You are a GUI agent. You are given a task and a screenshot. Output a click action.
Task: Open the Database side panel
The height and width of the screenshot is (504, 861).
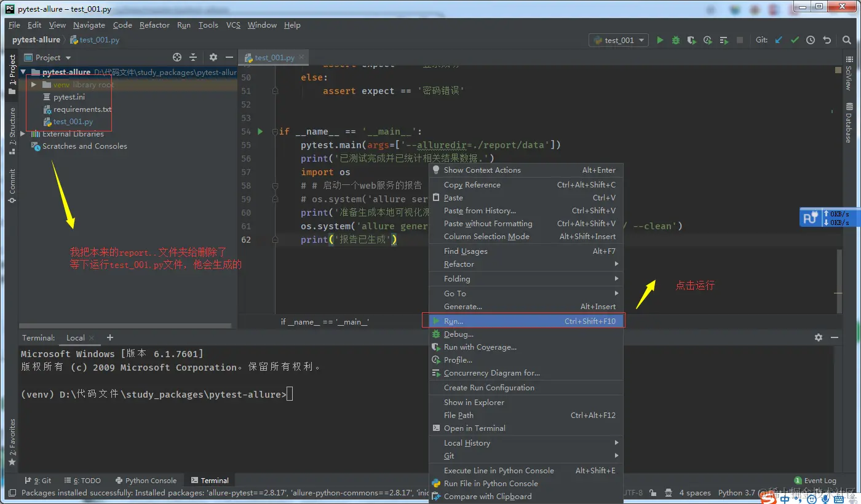(x=849, y=124)
